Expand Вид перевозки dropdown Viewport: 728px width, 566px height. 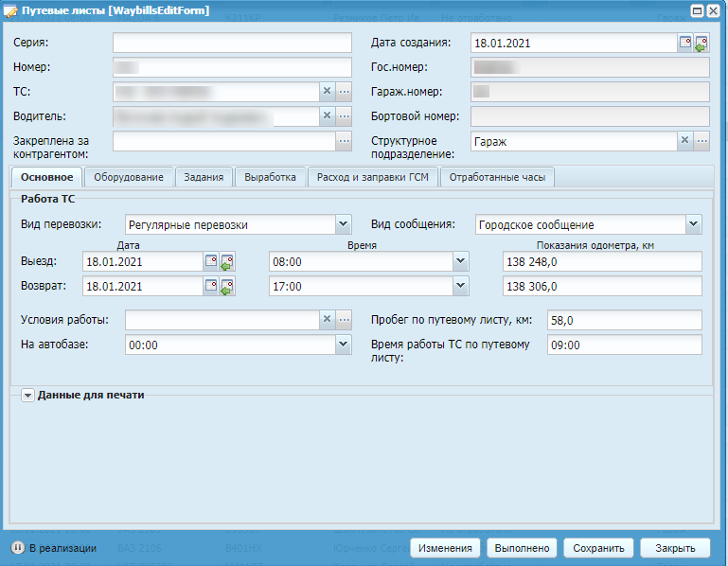(343, 224)
